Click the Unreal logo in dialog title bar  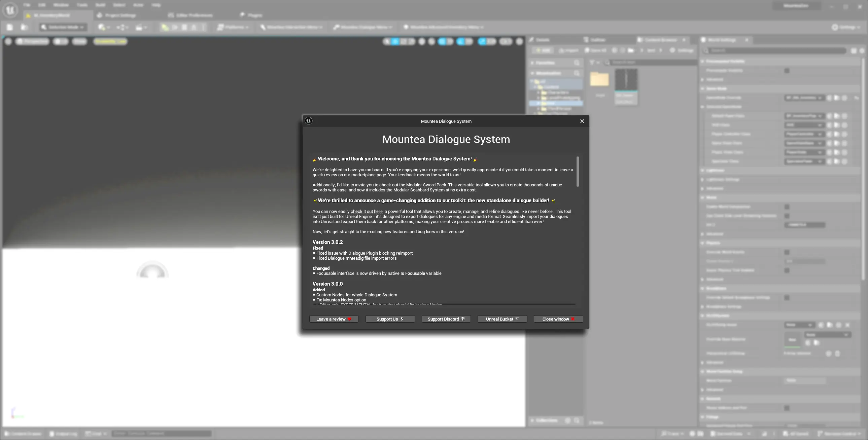click(308, 121)
